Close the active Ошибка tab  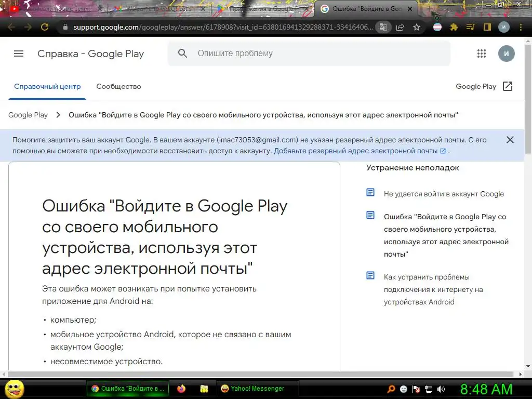pyautogui.click(x=410, y=9)
